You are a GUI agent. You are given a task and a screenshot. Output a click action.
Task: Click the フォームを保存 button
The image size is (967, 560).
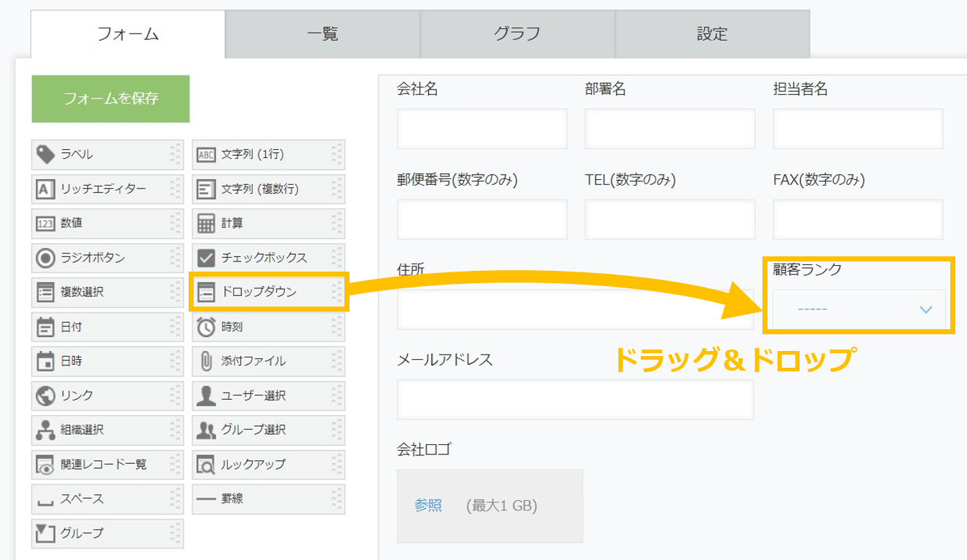111,99
